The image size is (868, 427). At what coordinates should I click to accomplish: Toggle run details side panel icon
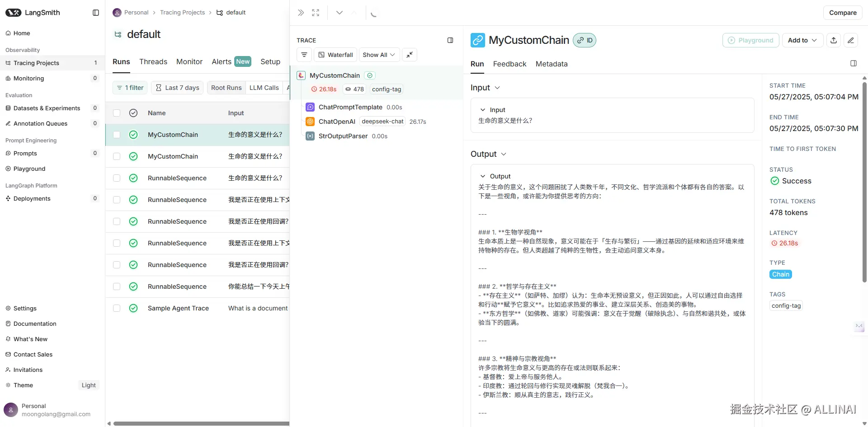[854, 63]
